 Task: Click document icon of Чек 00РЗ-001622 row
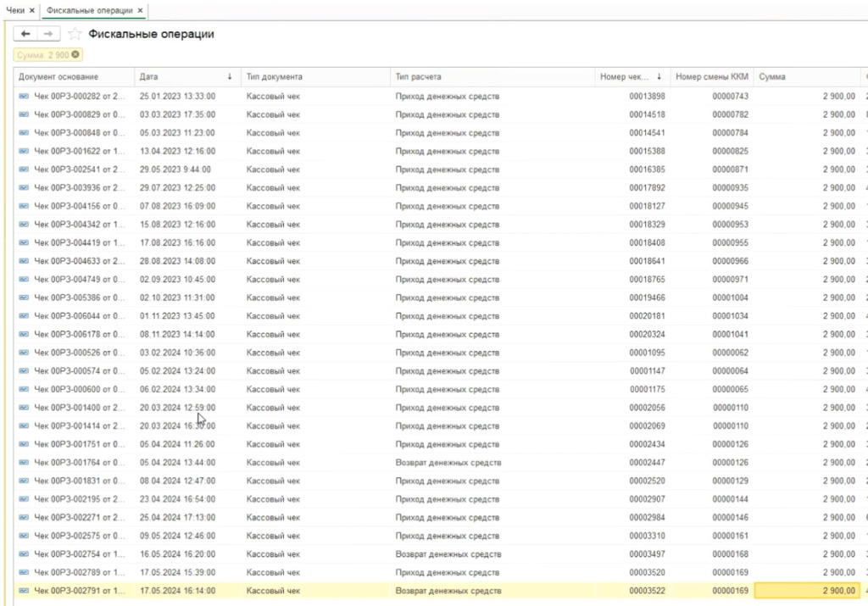(24, 151)
